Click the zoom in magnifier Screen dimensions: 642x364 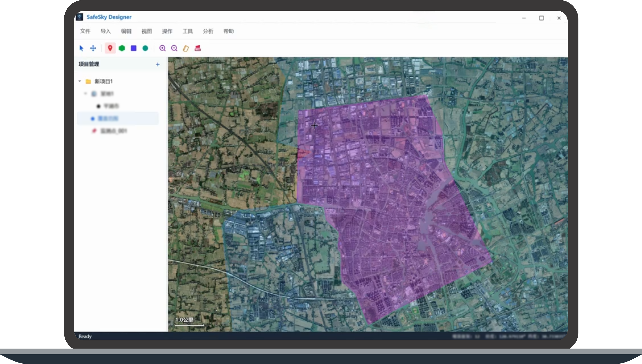(162, 48)
